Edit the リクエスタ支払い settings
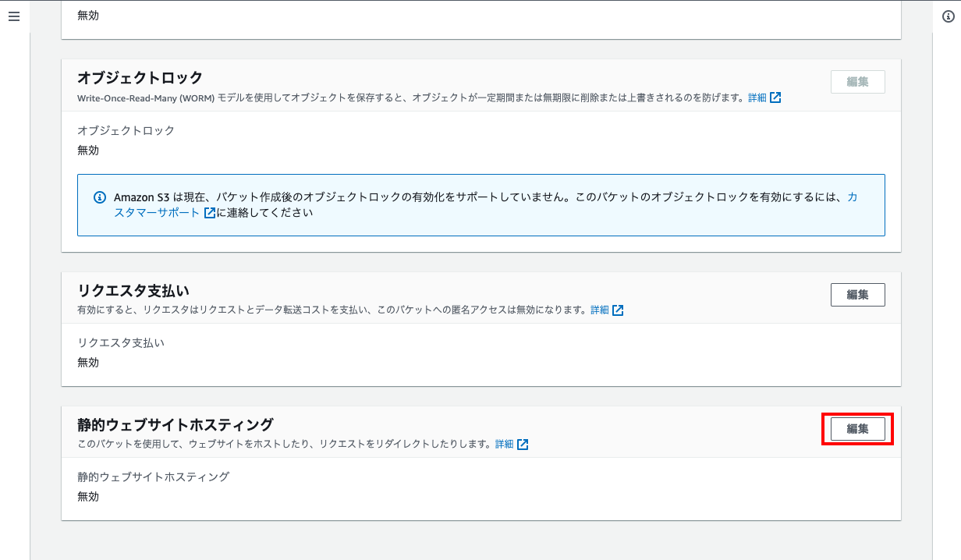The width and height of the screenshot is (961, 560). pos(857,295)
